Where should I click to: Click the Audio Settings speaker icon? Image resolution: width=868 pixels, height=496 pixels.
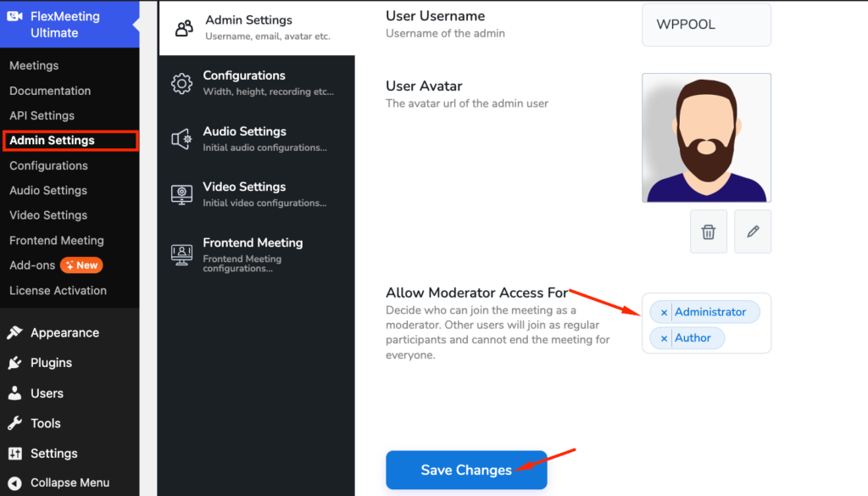pyautogui.click(x=181, y=139)
